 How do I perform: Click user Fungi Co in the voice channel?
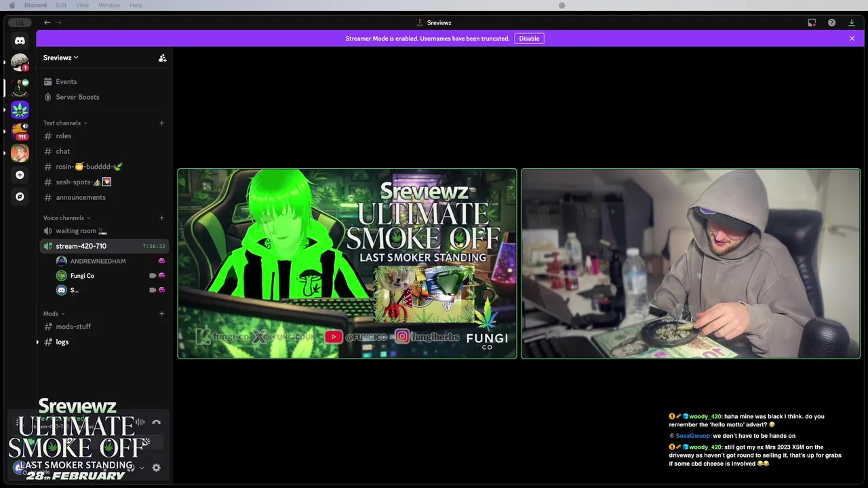pyautogui.click(x=82, y=276)
